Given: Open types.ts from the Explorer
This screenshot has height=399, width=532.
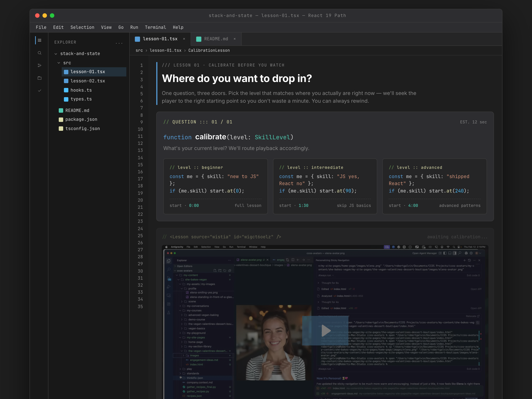Looking at the screenshot, I should pyautogui.click(x=94, y=99).
